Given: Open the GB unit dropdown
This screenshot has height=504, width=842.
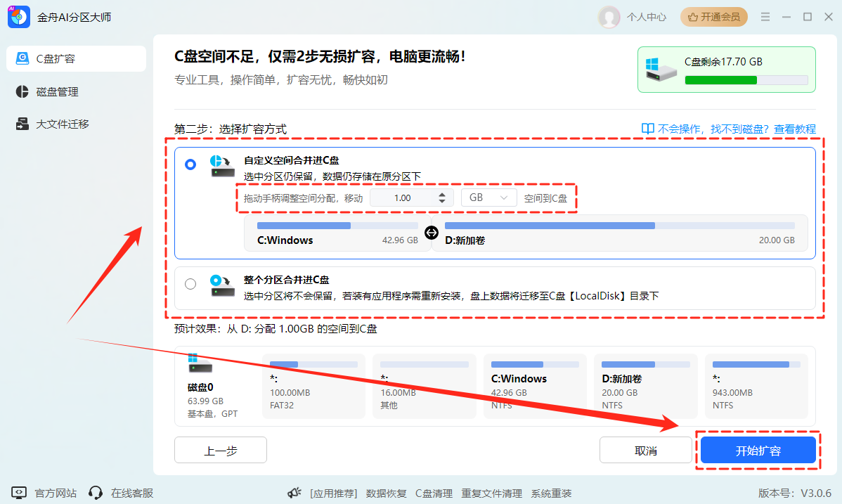Looking at the screenshot, I should (488, 198).
